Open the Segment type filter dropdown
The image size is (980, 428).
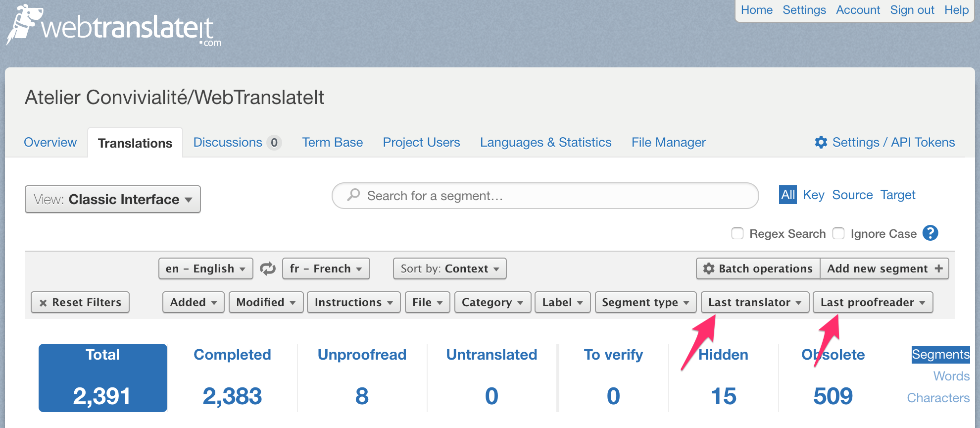pos(646,302)
